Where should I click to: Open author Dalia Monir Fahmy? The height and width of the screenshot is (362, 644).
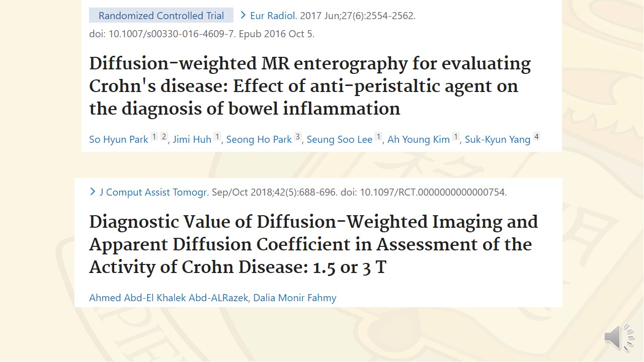(295, 298)
